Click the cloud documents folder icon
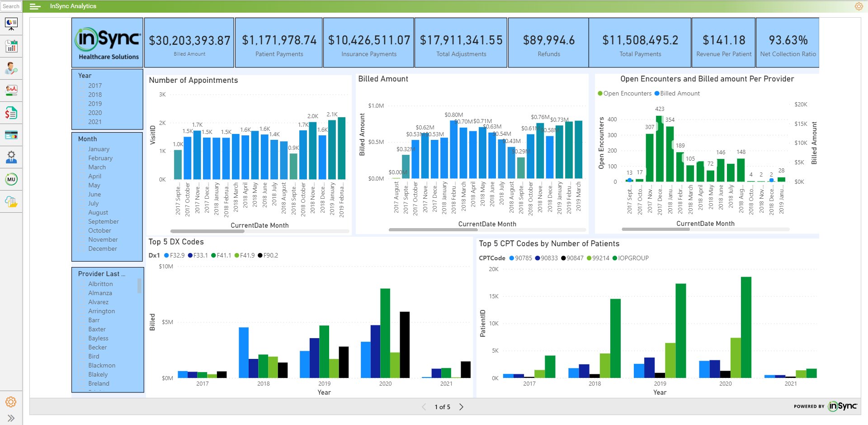This screenshot has width=868, height=425. pos(11,201)
